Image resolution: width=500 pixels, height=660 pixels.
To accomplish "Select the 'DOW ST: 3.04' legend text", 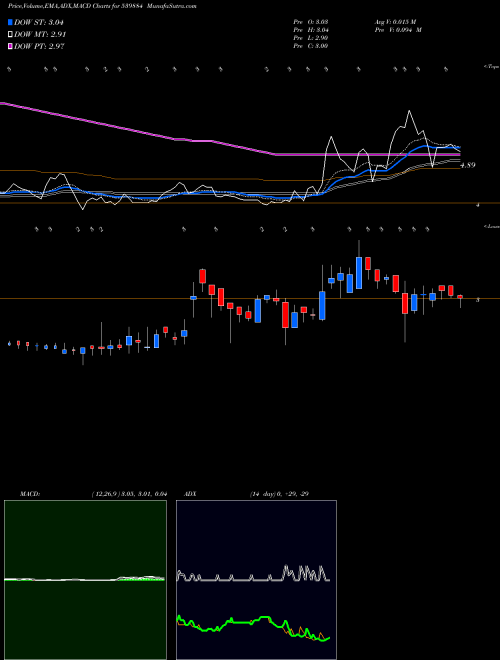I will [x=41, y=22].
